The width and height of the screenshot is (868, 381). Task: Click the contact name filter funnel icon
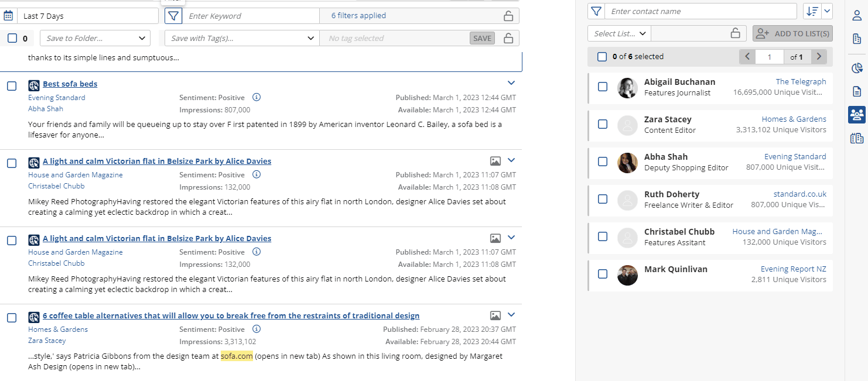point(596,11)
